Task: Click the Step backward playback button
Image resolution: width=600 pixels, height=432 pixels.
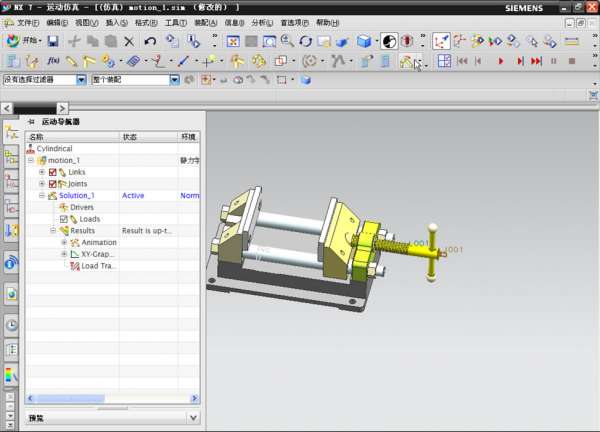Action: pyautogui.click(x=478, y=61)
